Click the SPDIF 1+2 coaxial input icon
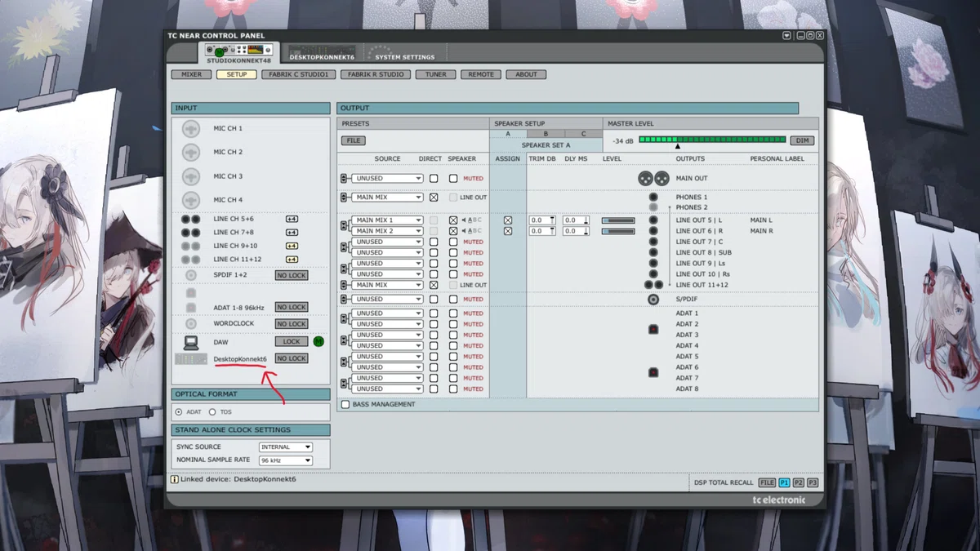Screen dimensions: 980x551 pos(190,275)
